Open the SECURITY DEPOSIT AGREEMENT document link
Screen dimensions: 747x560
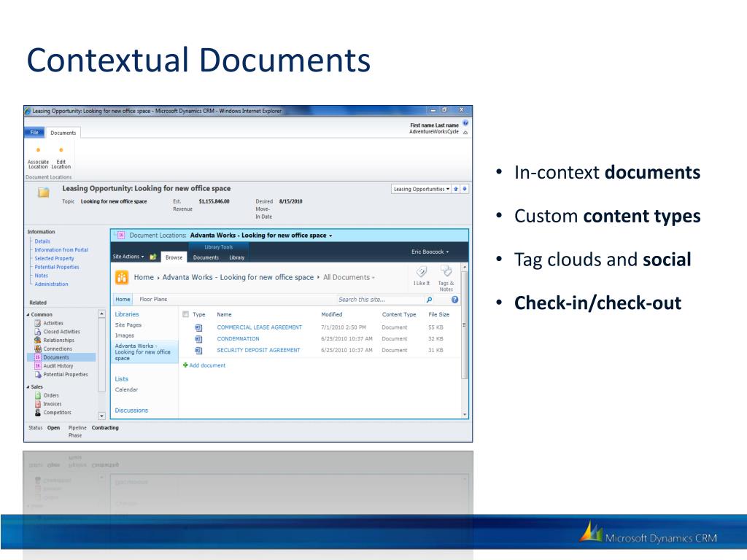tap(258, 351)
